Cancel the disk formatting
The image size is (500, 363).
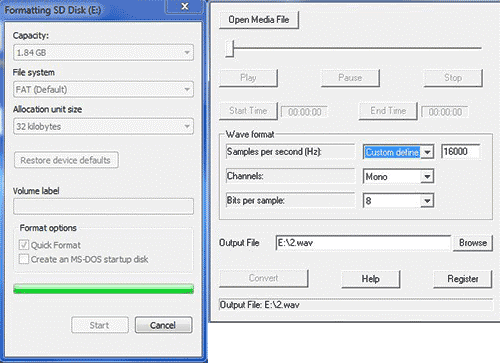pyautogui.click(x=163, y=325)
